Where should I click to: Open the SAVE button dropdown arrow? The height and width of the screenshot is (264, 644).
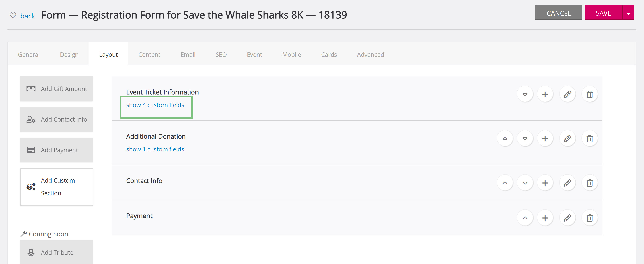[628, 13]
